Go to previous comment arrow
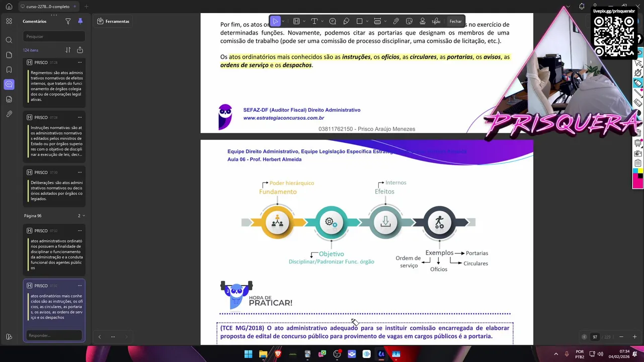Screen dimensions: 644x362 [x=99, y=337]
